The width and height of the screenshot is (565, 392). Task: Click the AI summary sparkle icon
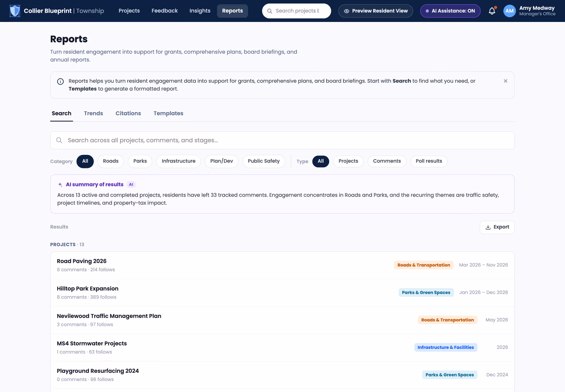(60, 185)
